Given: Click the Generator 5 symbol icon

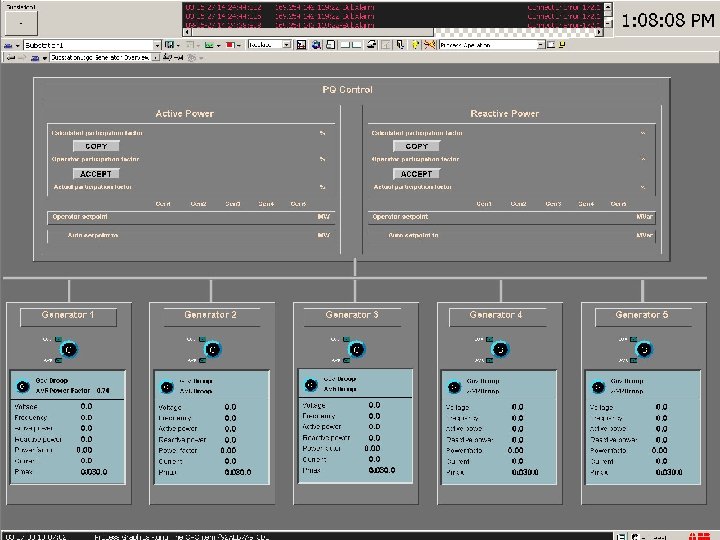Looking at the screenshot, I should [644, 349].
